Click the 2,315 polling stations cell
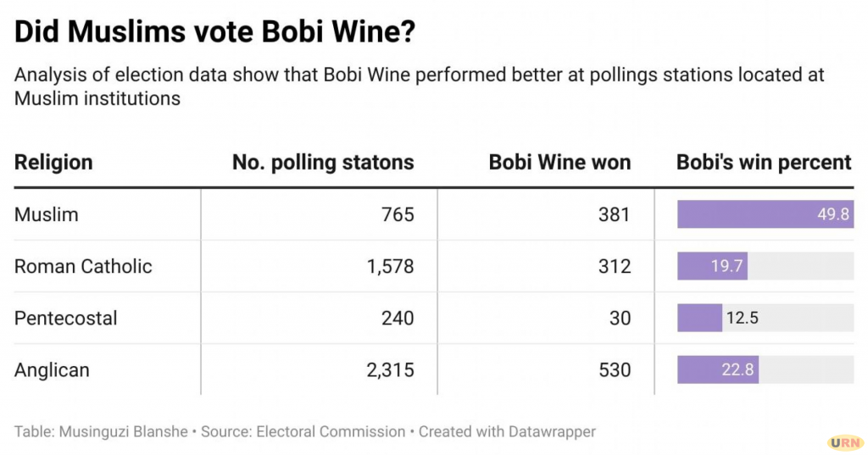This screenshot has height=455, width=868. tap(390, 370)
